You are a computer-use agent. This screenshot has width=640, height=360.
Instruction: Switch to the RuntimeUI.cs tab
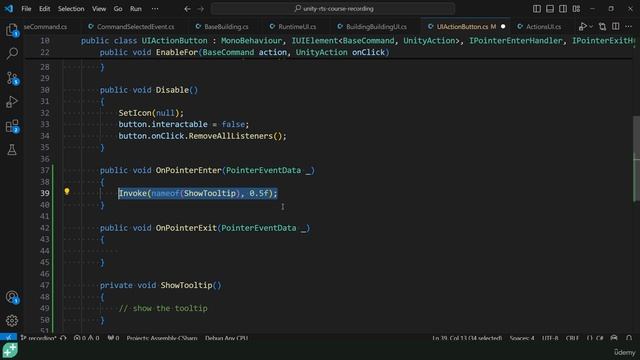click(x=293, y=27)
